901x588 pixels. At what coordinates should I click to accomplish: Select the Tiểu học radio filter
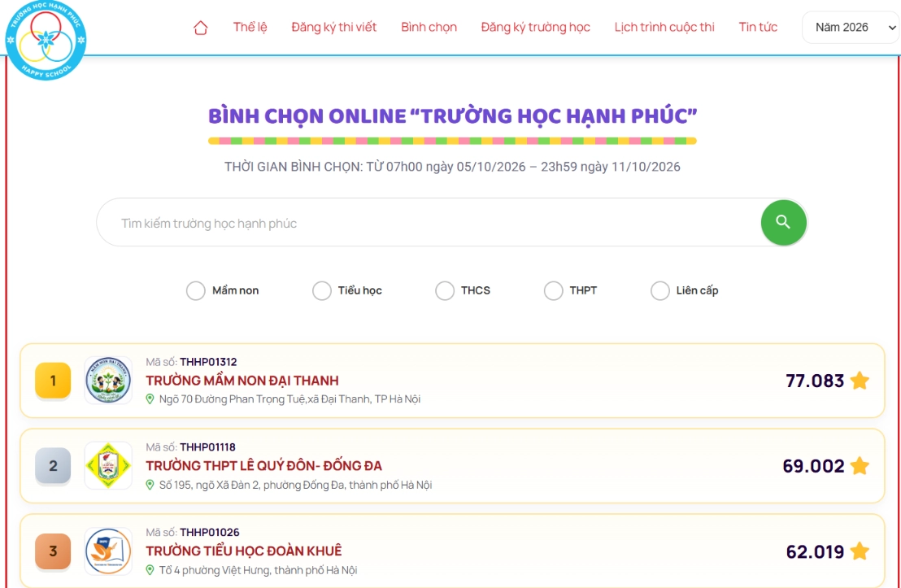(x=322, y=290)
